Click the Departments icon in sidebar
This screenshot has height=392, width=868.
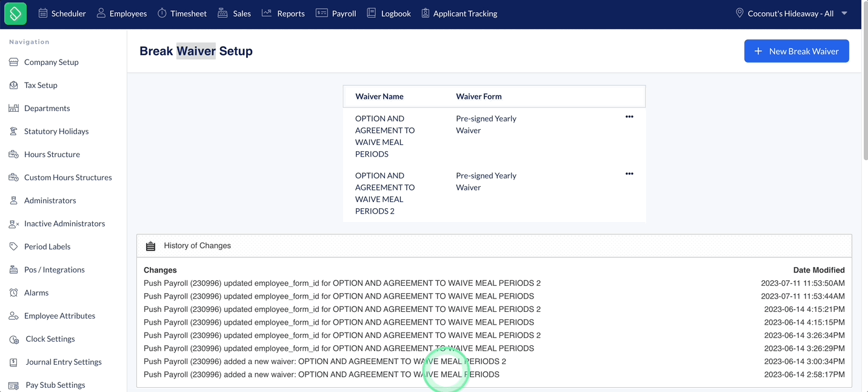tap(13, 108)
